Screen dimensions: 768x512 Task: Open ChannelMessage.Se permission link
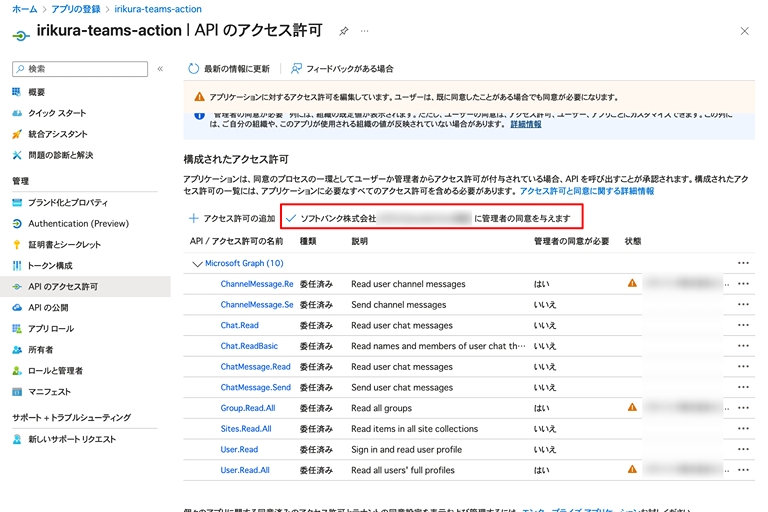[x=257, y=304]
